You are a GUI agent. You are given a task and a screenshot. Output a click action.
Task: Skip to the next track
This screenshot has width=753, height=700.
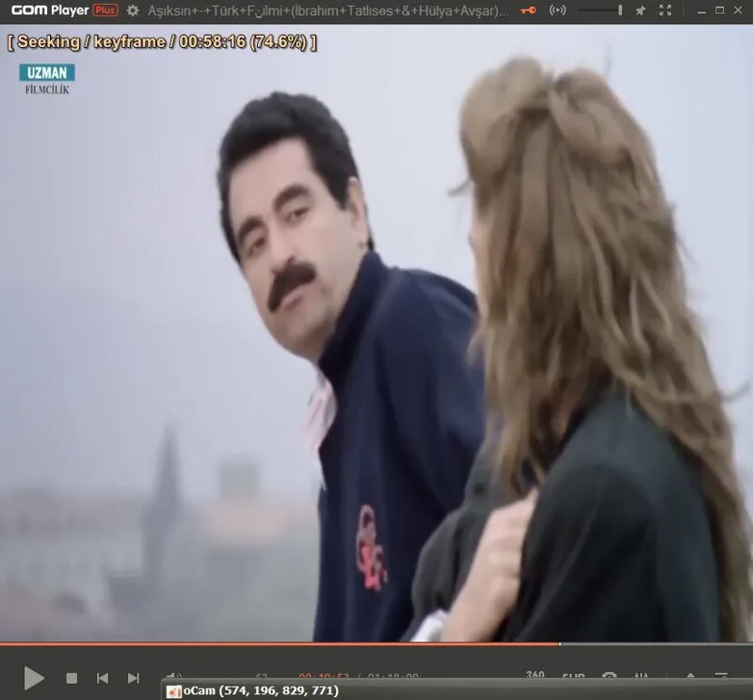pyautogui.click(x=134, y=677)
